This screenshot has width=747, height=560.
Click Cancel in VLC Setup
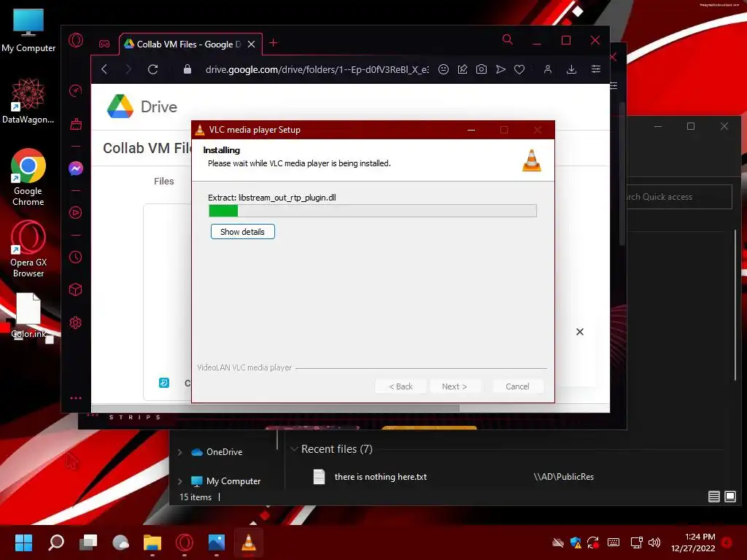click(517, 386)
